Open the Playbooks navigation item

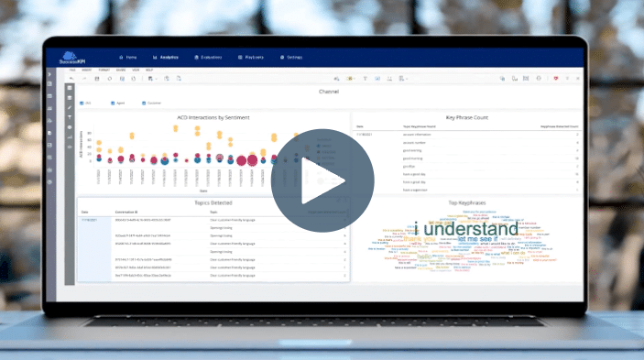(250, 58)
